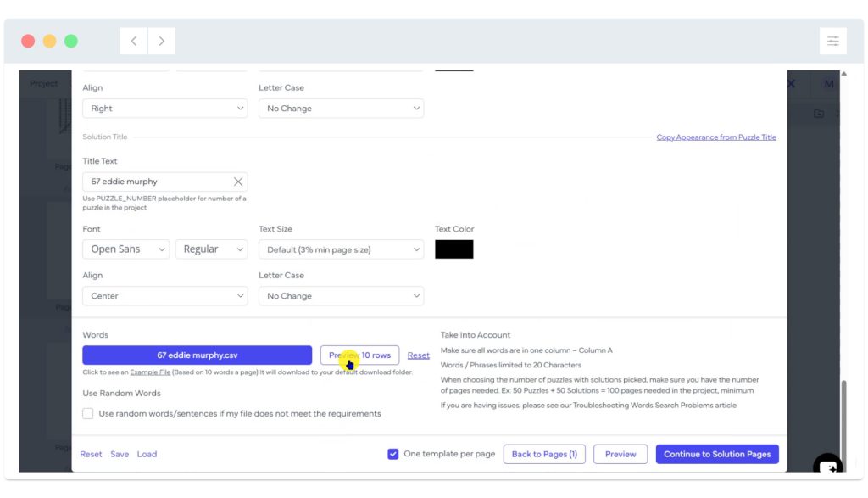Open the upper Letter Case dropdown
868x498 pixels.
click(341, 109)
